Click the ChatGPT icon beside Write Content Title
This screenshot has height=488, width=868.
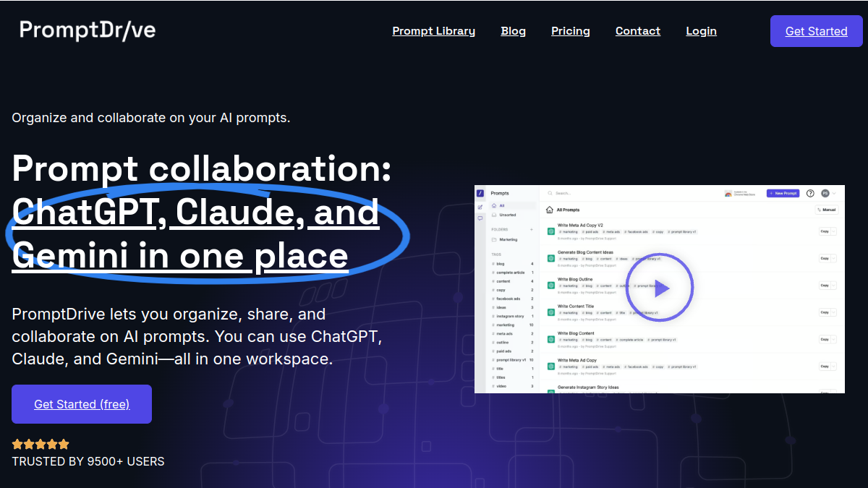click(550, 312)
